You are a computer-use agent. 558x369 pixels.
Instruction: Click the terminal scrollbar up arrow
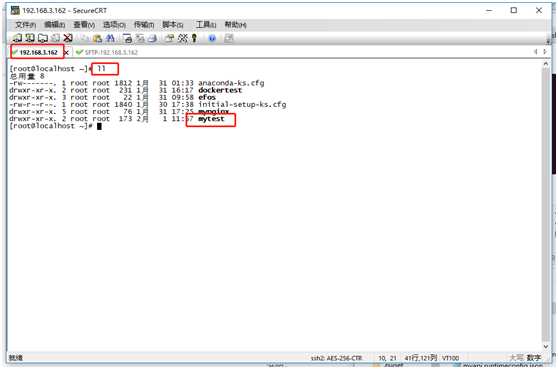546,64
